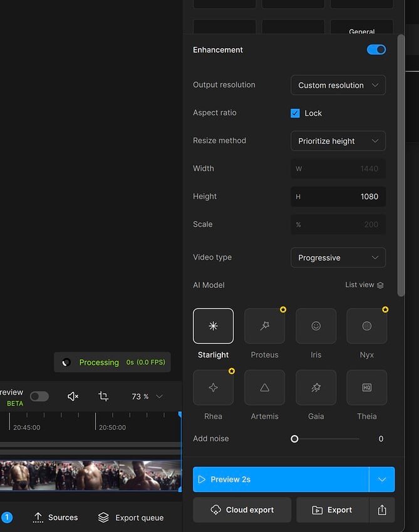The height and width of the screenshot is (532, 419).
Task: Click the Cloud export button
Action: coord(242,510)
